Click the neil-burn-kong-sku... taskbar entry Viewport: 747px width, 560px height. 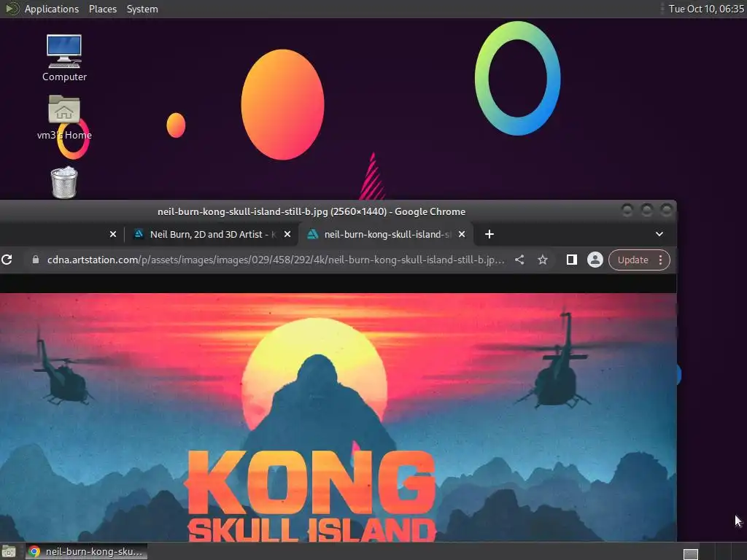(86, 551)
